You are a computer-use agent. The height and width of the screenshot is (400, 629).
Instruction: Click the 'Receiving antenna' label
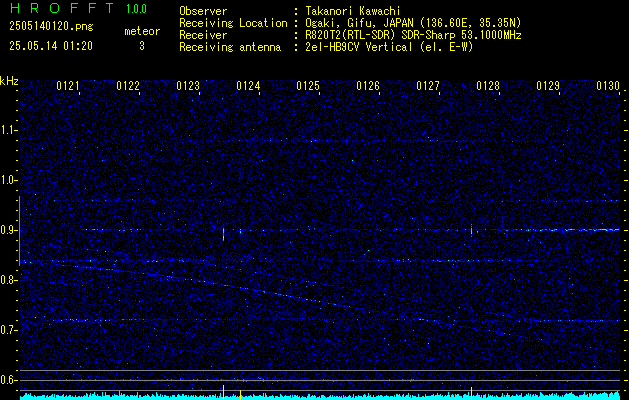(230, 47)
